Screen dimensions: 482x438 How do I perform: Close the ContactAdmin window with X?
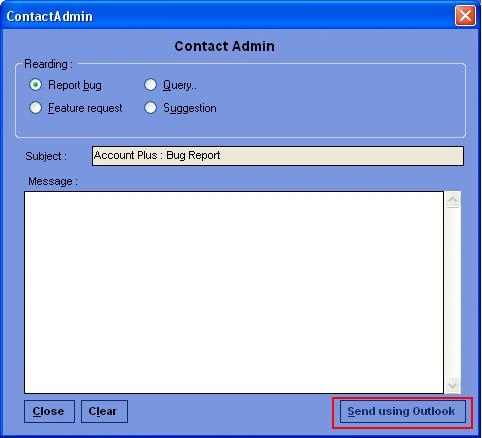(x=465, y=15)
